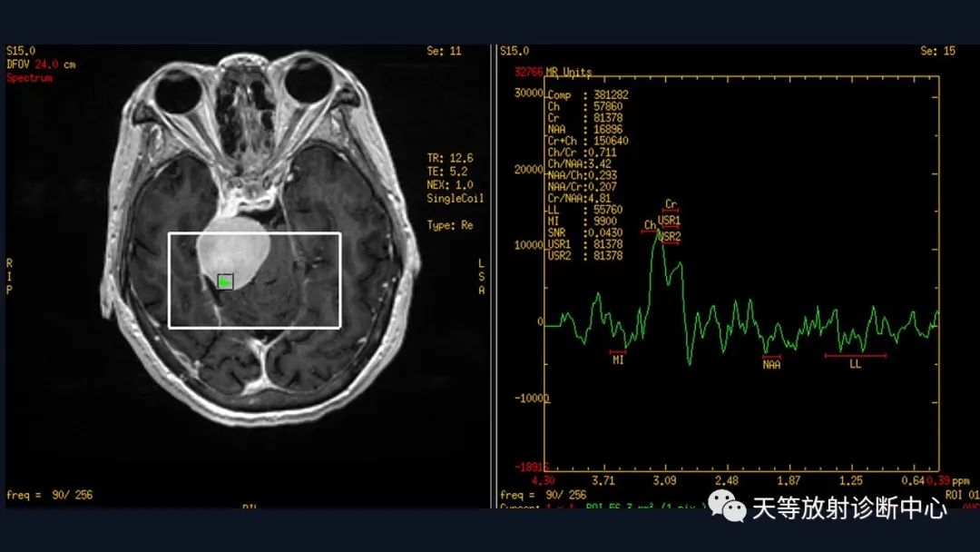980x552 pixels.
Task: Click the WeChat logo icon
Action: click(x=727, y=506)
